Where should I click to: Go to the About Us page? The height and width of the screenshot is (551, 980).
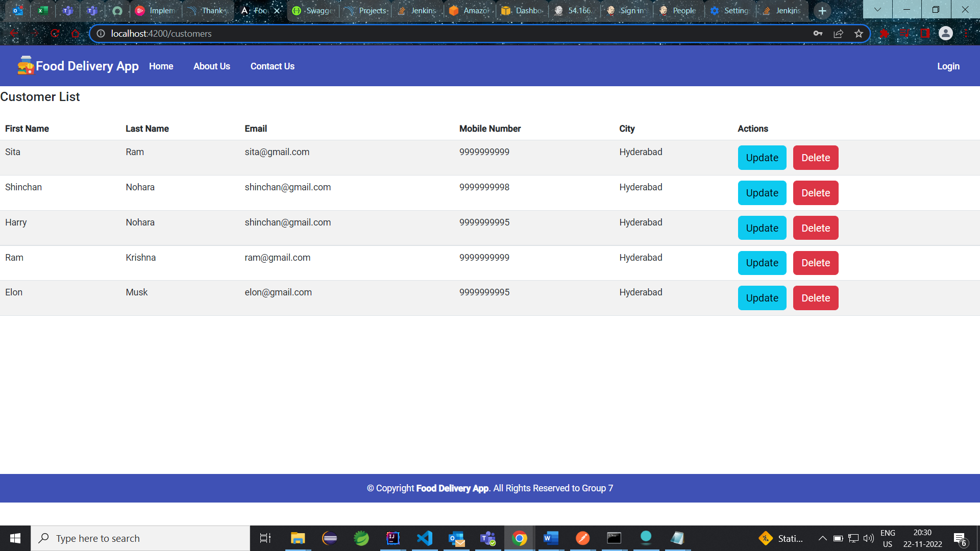pos(211,66)
